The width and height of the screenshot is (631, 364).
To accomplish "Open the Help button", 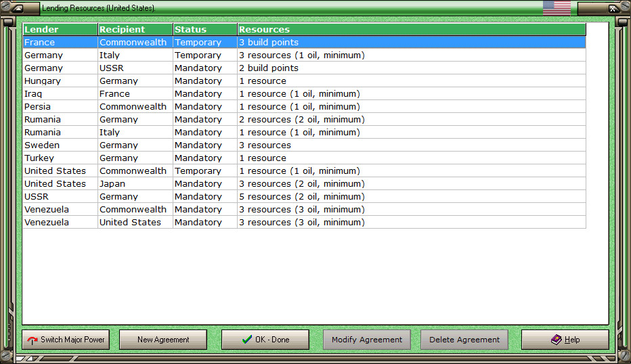I will pyautogui.click(x=565, y=340).
